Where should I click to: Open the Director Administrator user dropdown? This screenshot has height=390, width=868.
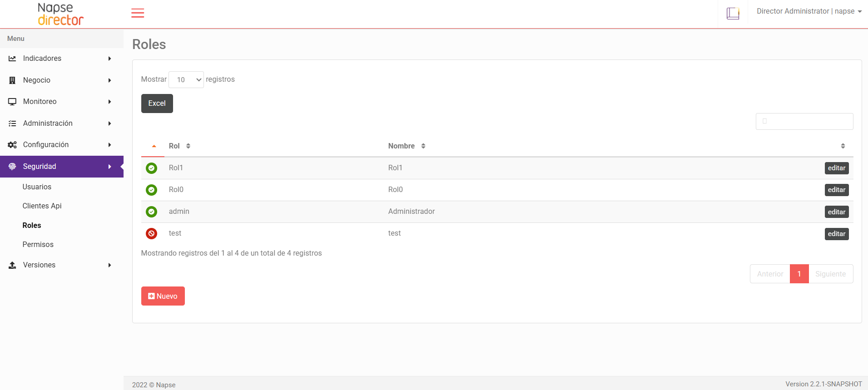pyautogui.click(x=808, y=11)
